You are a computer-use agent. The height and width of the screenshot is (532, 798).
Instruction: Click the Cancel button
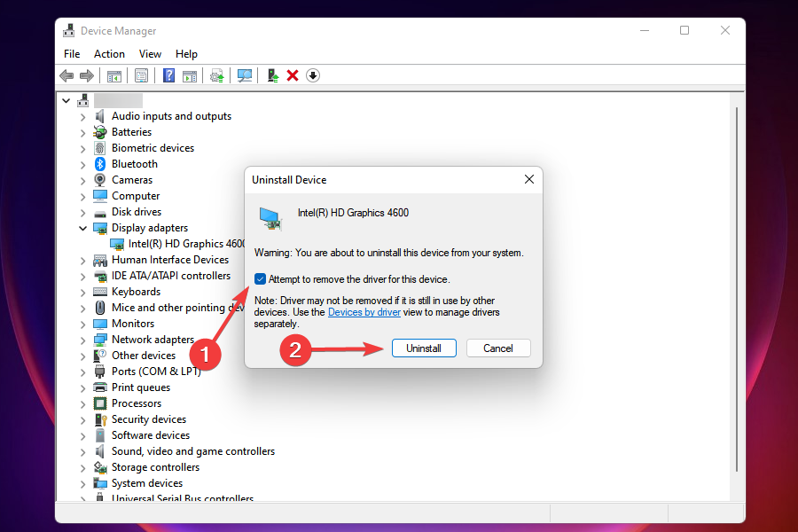[498, 348]
